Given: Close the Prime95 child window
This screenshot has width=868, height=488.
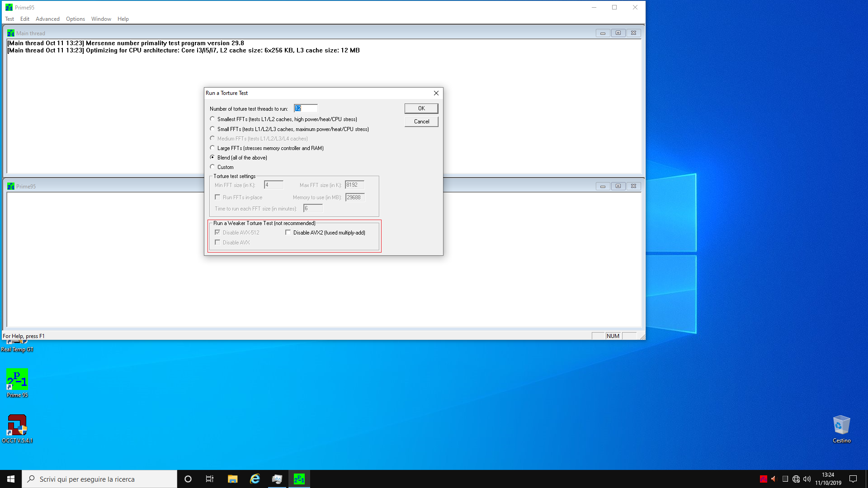Looking at the screenshot, I should [x=633, y=186].
